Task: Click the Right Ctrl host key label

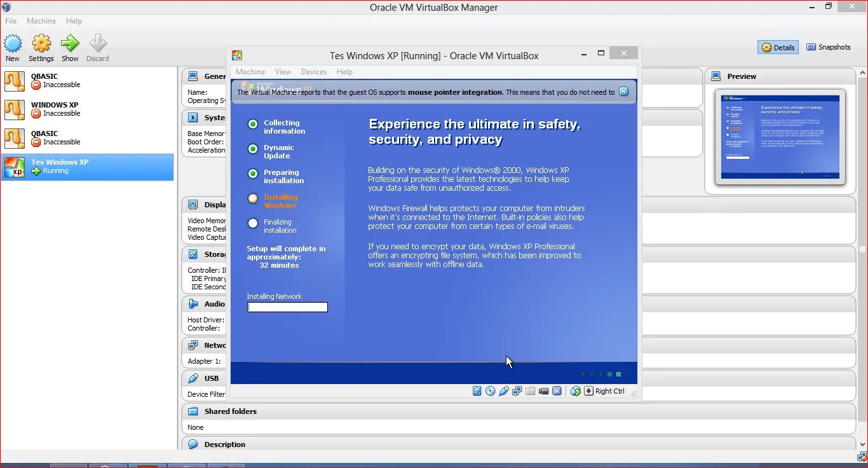Action: click(610, 391)
